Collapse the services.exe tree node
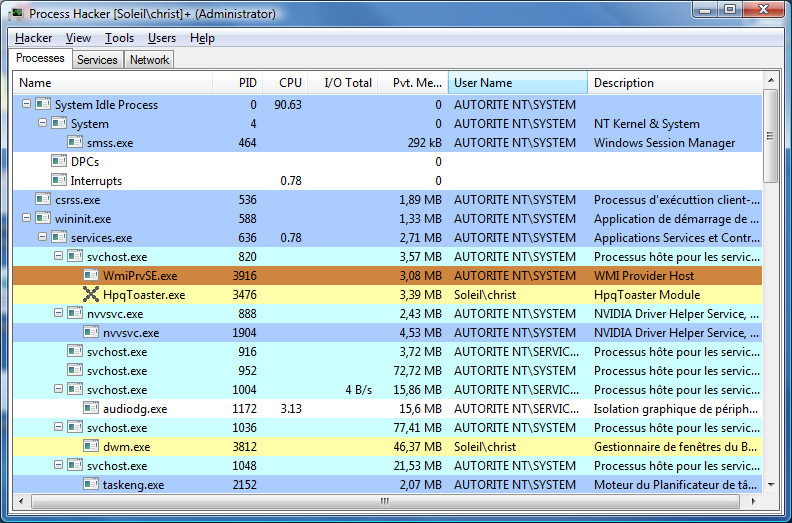 pos(42,238)
